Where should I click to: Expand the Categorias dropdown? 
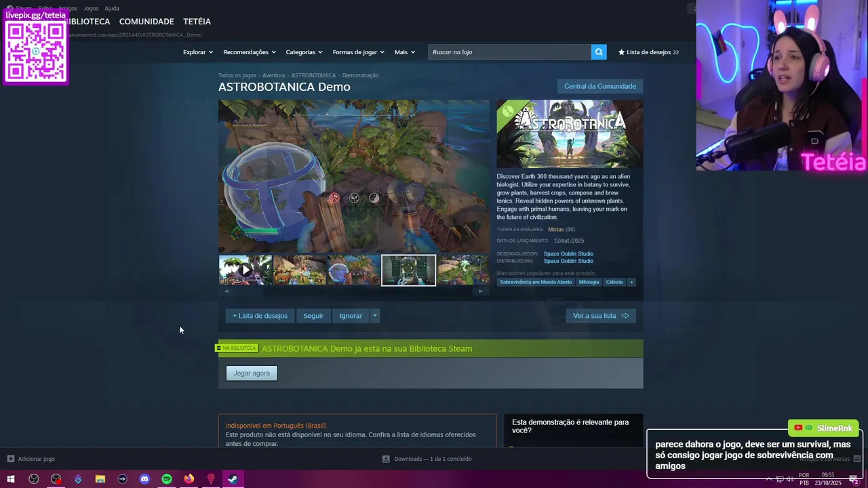click(x=304, y=52)
